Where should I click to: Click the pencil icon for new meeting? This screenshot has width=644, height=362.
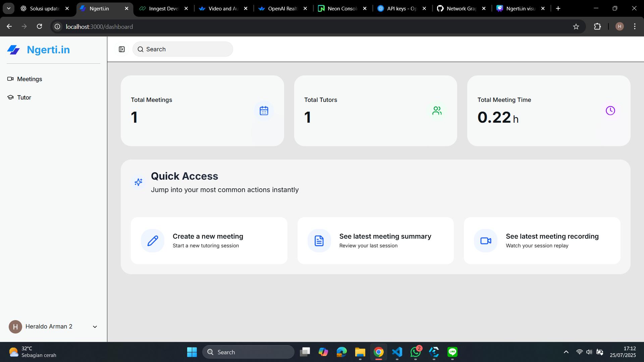[x=153, y=241]
